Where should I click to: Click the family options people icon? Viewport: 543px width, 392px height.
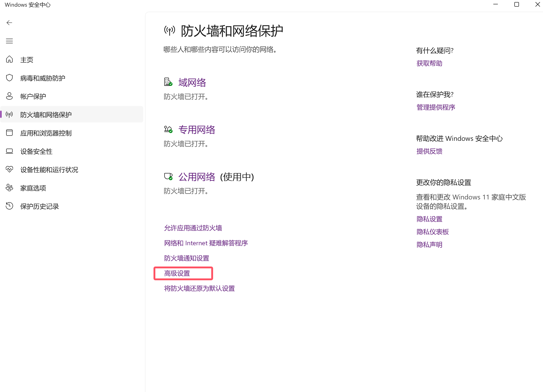[x=9, y=188]
